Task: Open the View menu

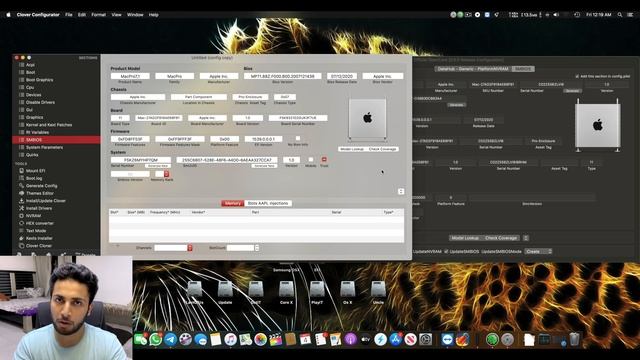Action: tap(116, 15)
